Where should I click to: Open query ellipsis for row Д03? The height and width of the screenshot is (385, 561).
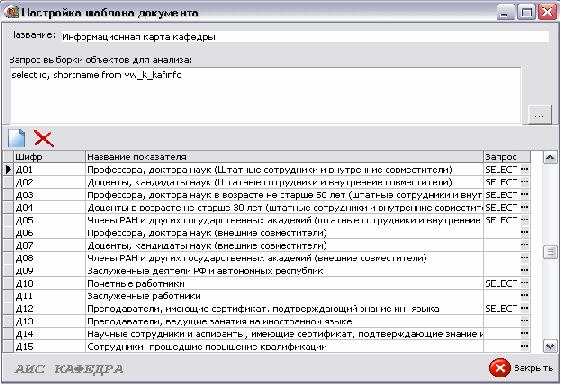[525, 195]
